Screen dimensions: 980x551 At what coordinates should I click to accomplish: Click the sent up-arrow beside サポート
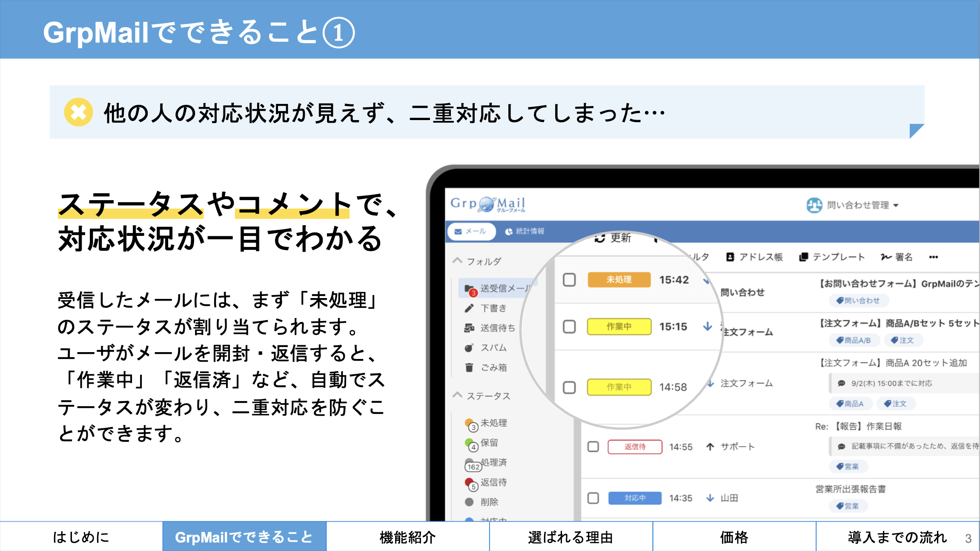[710, 447]
